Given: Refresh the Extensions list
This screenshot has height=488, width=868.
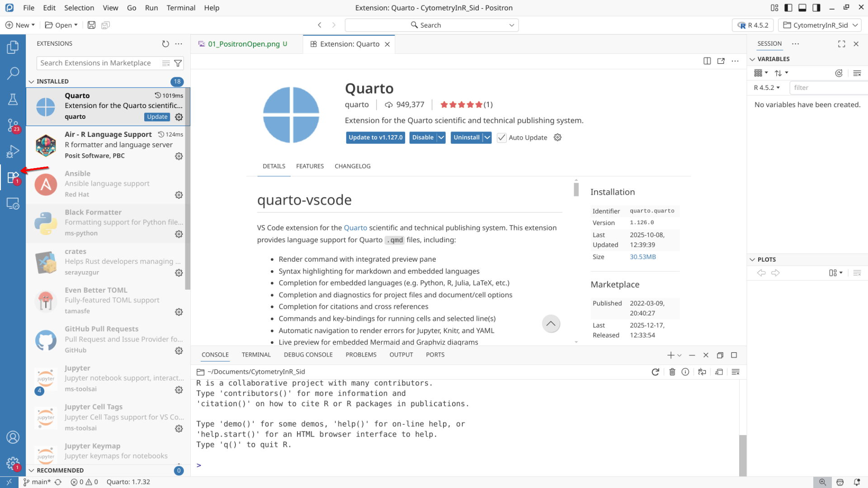Looking at the screenshot, I should (x=165, y=44).
